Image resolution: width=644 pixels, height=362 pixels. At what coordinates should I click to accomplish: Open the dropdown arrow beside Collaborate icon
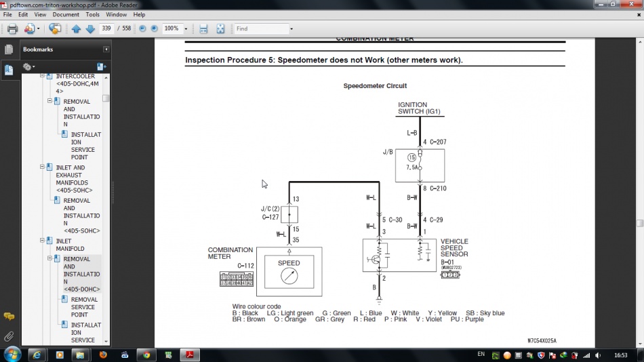coord(39,28)
